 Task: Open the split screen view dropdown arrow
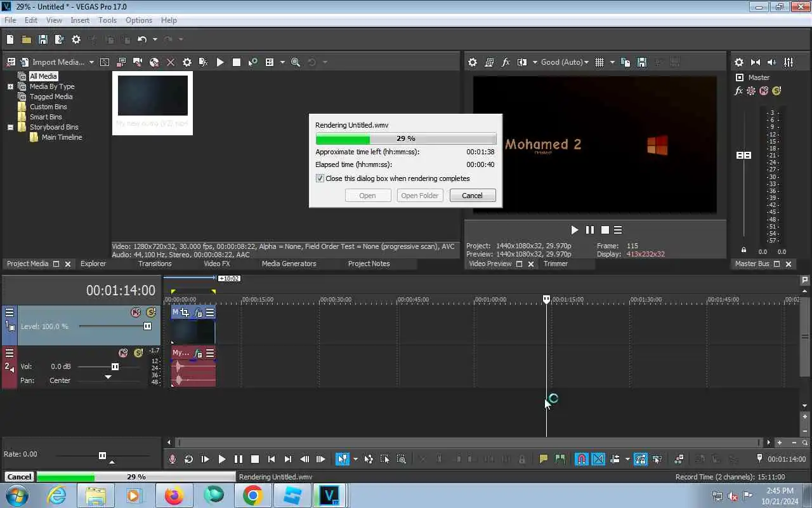tap(535, 62)
